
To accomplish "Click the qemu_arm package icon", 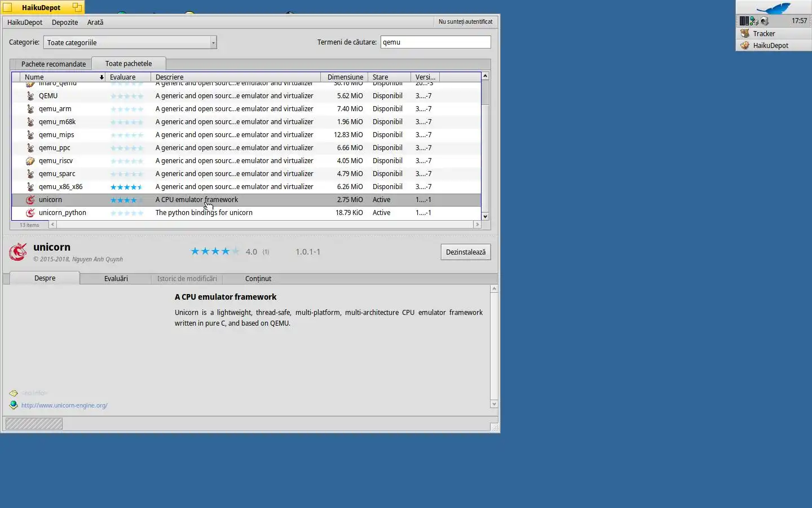I will pos(30,109).
